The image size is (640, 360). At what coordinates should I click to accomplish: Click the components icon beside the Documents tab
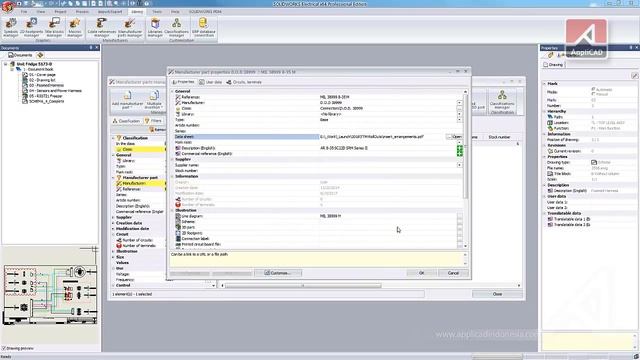click(40, 55)
